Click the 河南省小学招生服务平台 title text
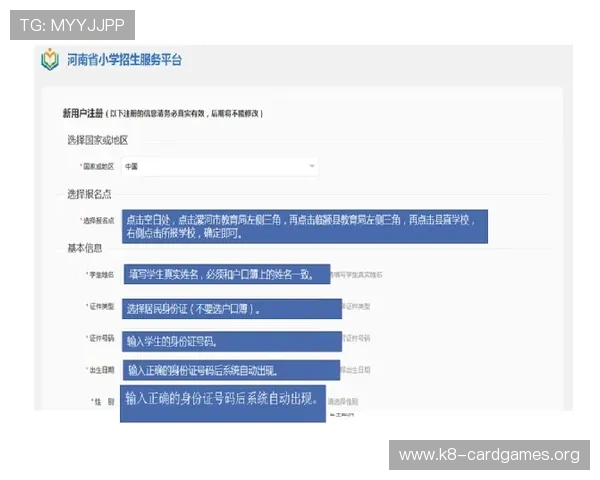Viewport: 600px width, 480px height. click(x=124, y=60)
